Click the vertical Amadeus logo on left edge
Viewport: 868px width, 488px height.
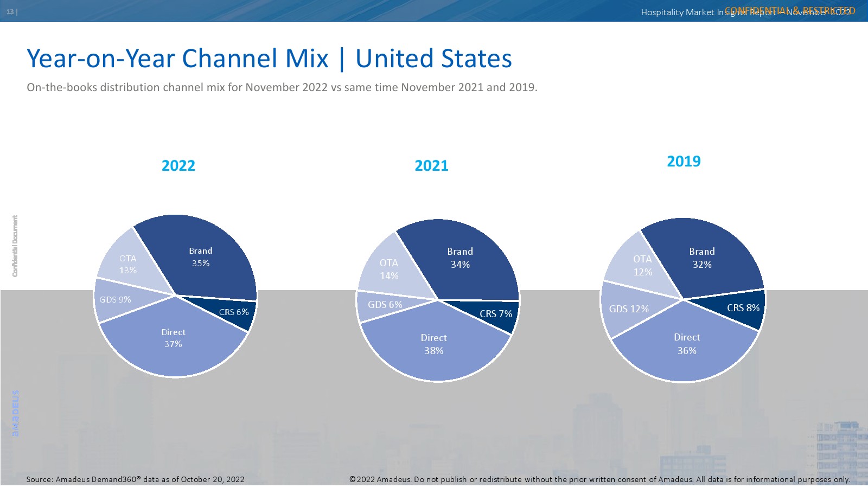click(16, 413)
